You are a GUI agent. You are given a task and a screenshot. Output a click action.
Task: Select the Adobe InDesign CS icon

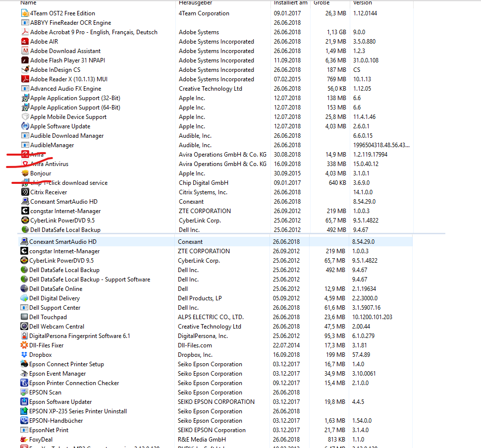point(25,70)
